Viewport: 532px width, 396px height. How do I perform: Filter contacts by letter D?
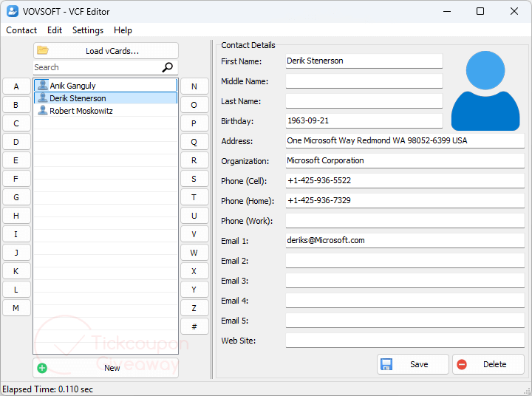(16, 142)
